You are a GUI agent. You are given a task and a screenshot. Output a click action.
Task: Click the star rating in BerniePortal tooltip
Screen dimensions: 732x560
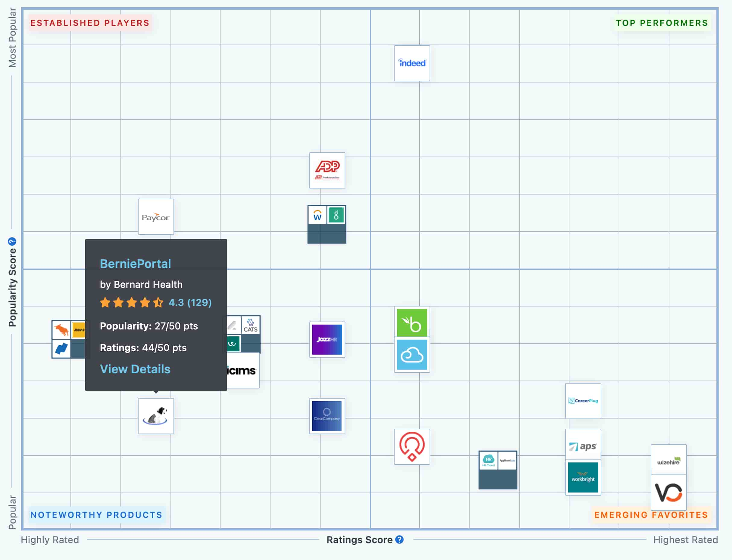(132, 302)
